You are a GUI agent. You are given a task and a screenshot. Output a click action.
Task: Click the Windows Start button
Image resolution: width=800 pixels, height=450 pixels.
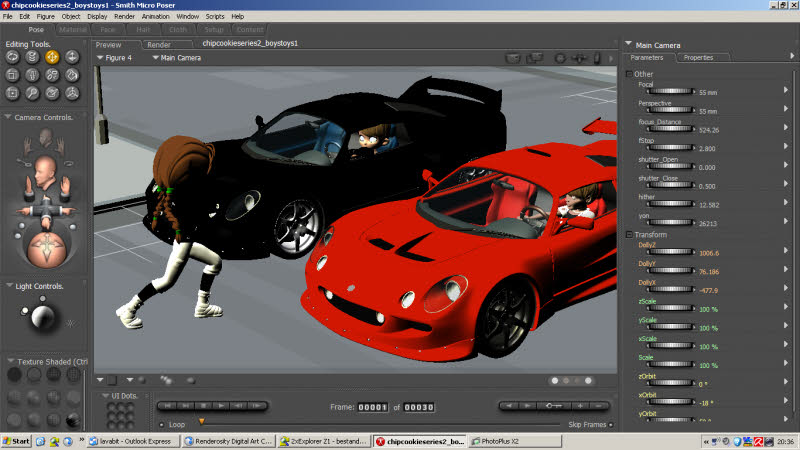point(16,441)
